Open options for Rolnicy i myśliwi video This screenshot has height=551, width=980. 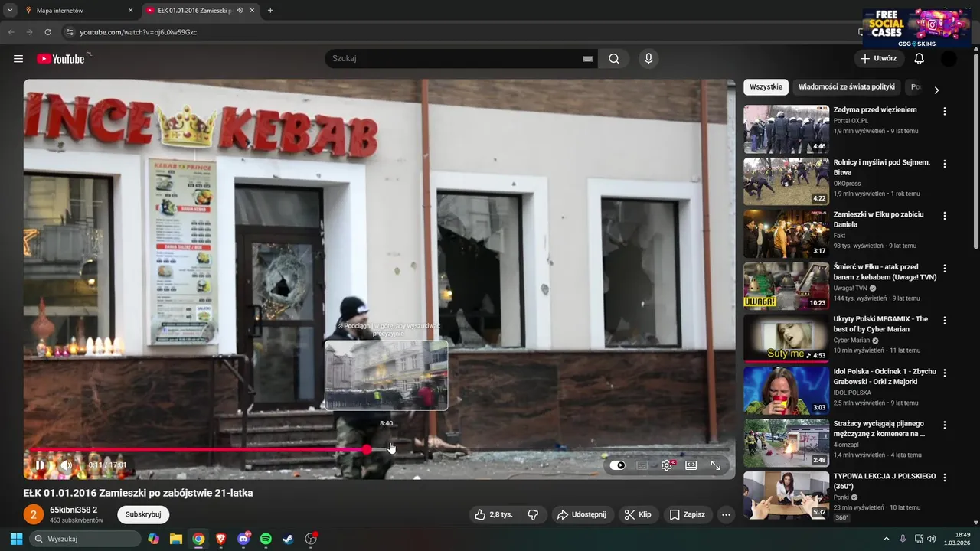tap(944, 164)
